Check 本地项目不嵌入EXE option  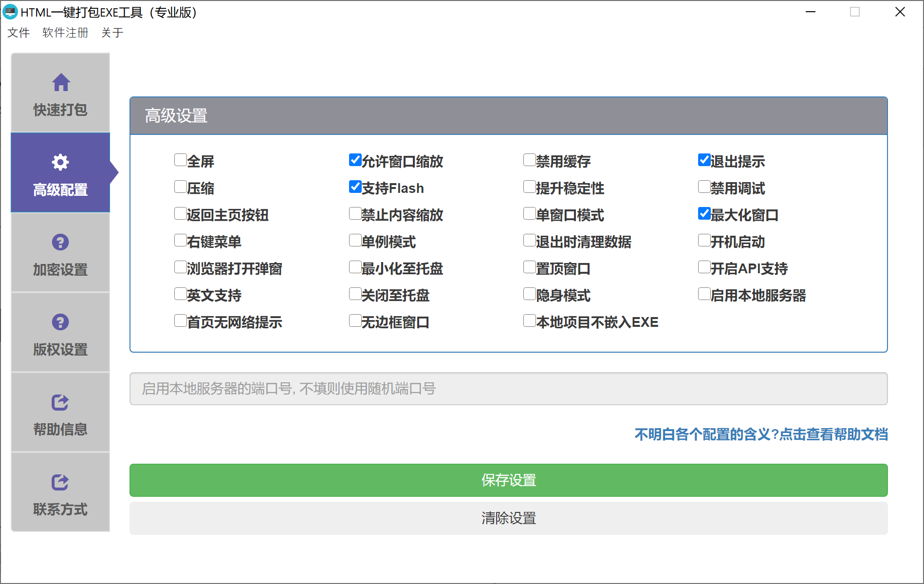530,320
